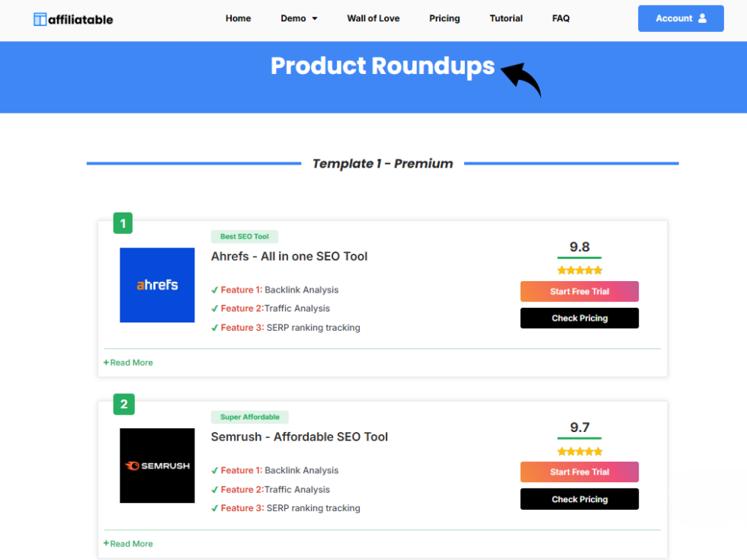Open the Home page from the navigation
This screenshot has width=747, height=560.
[238, 18]
